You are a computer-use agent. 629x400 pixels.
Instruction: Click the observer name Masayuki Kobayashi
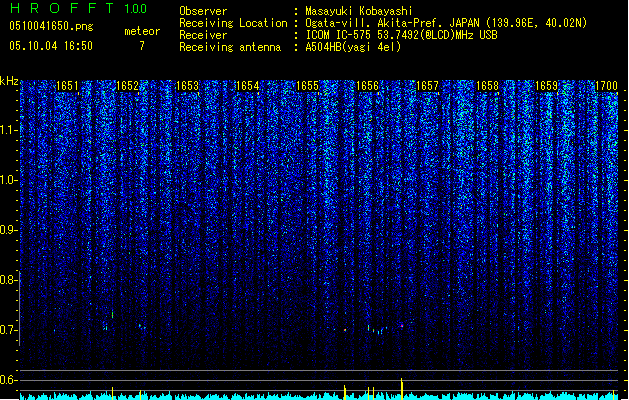coord(359,11)
